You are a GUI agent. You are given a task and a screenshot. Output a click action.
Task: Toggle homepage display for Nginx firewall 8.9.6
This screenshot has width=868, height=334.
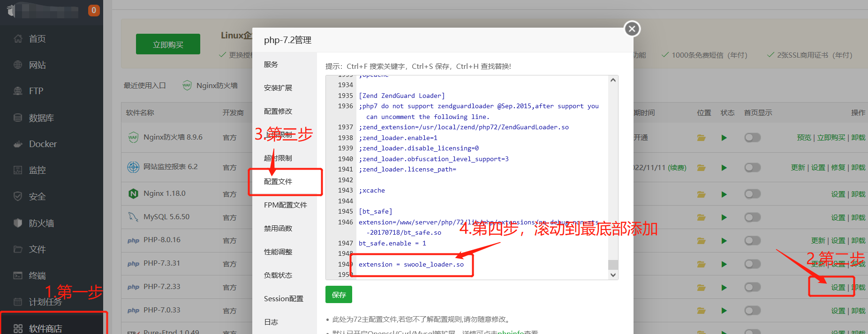coord(752,138)
